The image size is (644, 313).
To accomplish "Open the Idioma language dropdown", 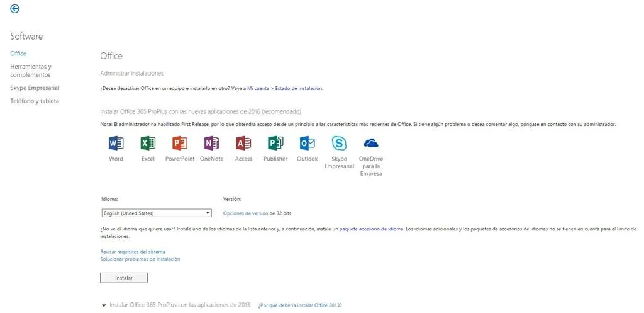I will [x=156, y=213].
